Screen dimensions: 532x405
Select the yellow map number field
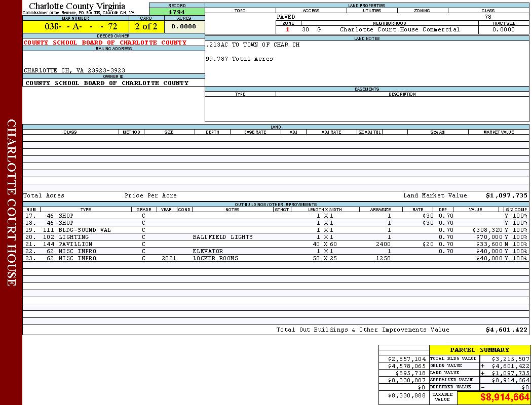pos(75,27)
